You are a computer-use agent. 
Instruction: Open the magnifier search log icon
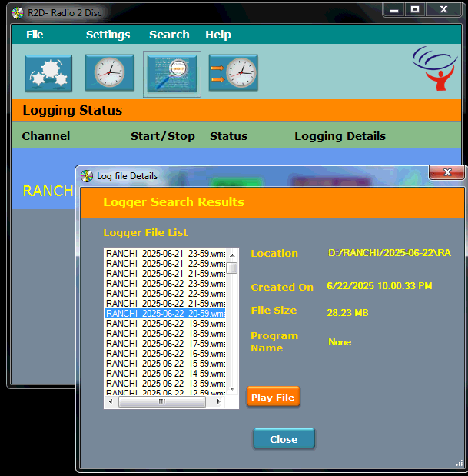point(172,74)
